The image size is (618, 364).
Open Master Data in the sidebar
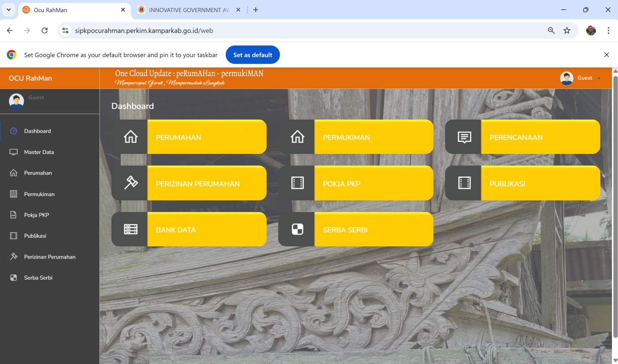(39, 152)
